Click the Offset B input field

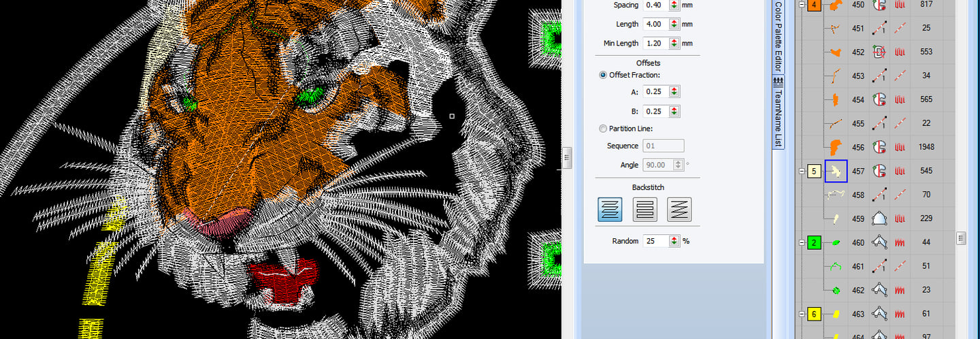point(656,111)
